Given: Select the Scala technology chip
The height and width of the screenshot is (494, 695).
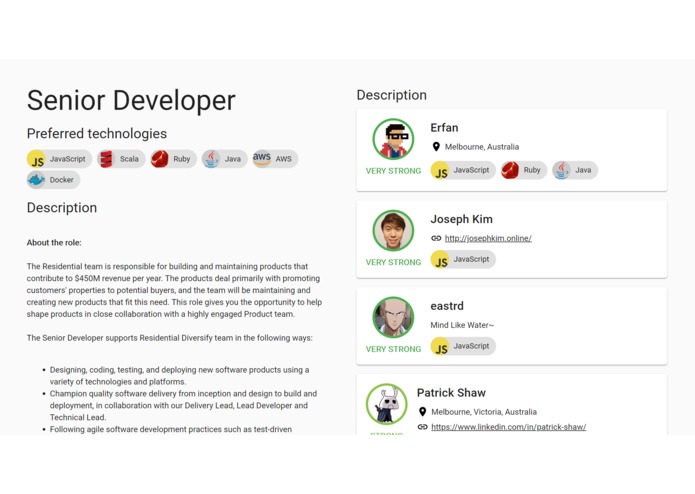Looking at the screenshot, I should pyautogui.click(x=121, y=159).
